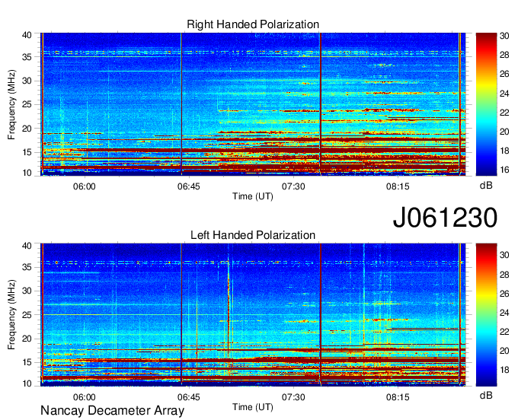Click the 35 MHz tick on Left Handed plot
The image size is (518, 420).
click(27, 267)
